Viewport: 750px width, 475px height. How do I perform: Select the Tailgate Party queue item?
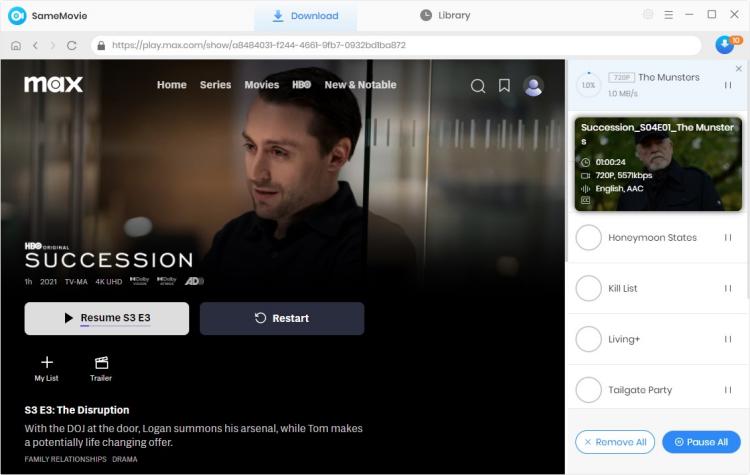pos(656,387)
